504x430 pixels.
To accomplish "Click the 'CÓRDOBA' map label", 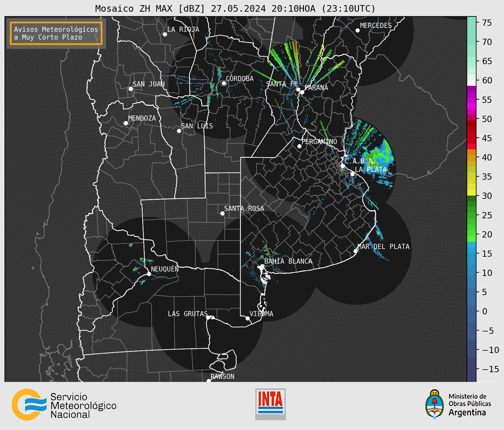I will [x=240, y=79].
